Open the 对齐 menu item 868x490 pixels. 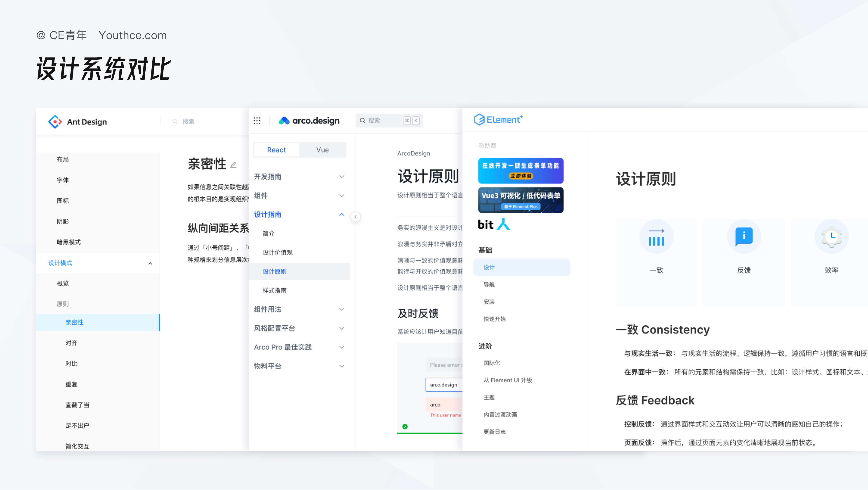[x=71, y=343]
